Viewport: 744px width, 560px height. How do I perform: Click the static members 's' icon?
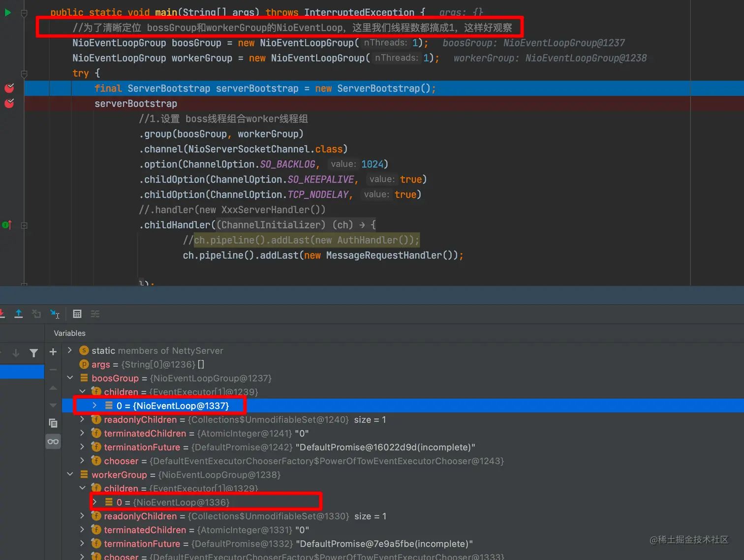pyautogui.click(x=84, y=350)
